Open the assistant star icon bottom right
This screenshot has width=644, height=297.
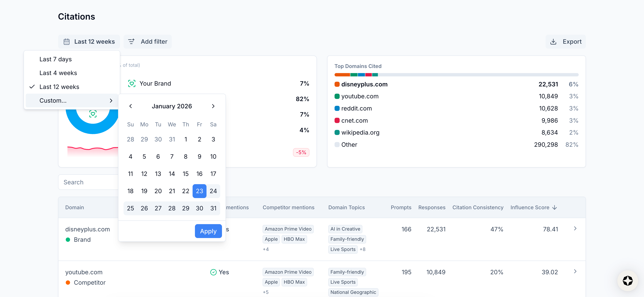628,281
